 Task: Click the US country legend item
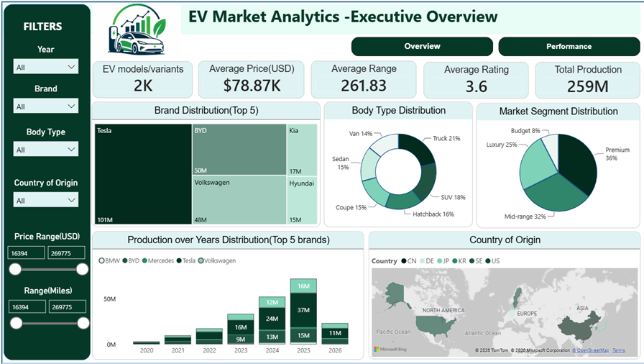pyautogui.click(x=492, y=261)
